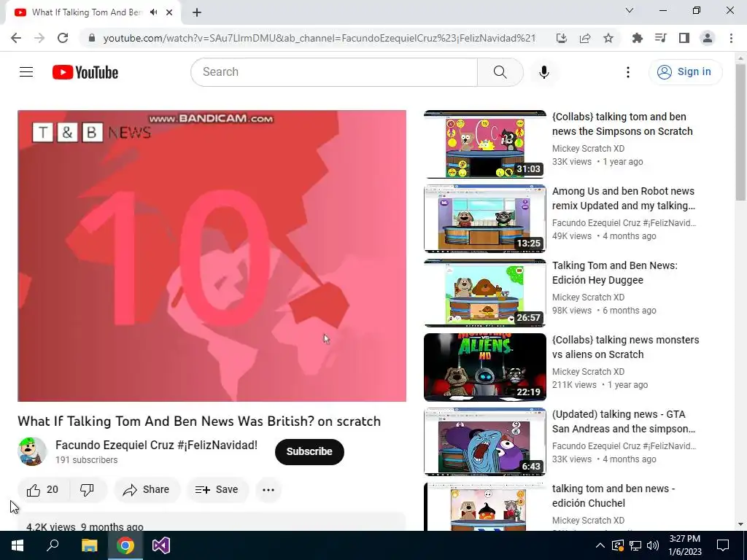This screenshot has height=560, width=747.
Task: Click the Share button
Action: tap(146, 489)
